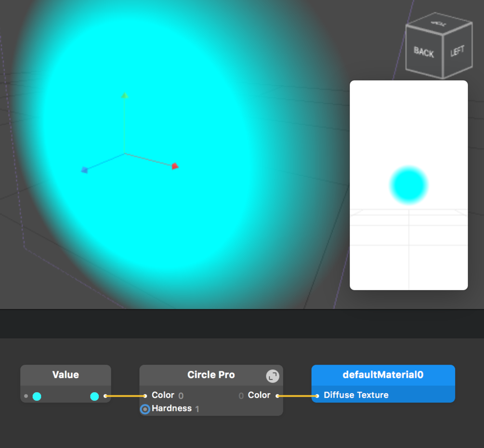Click the left cyan color swatch on Value node
Viewport: 484px width, 448px height.
[x=36, y=395]
